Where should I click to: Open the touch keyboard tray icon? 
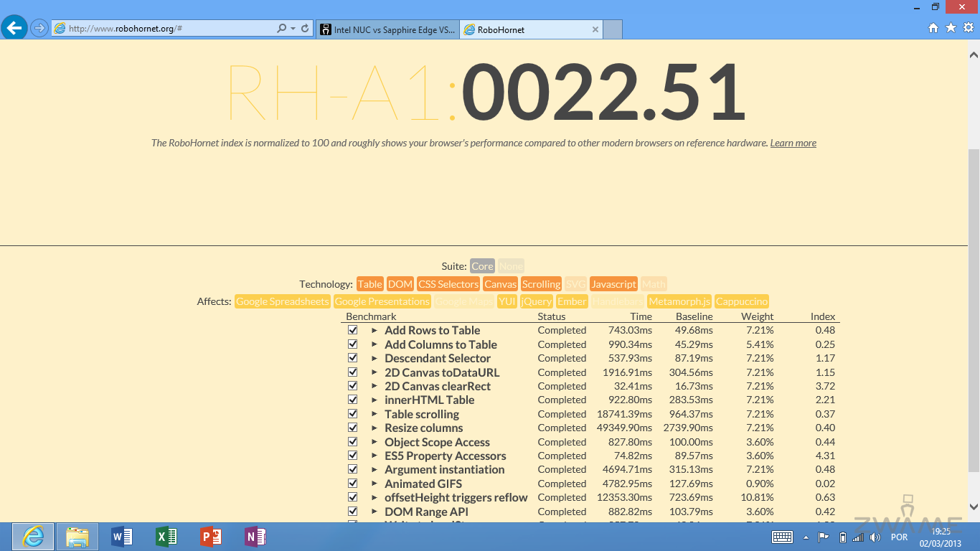[782, 537]
